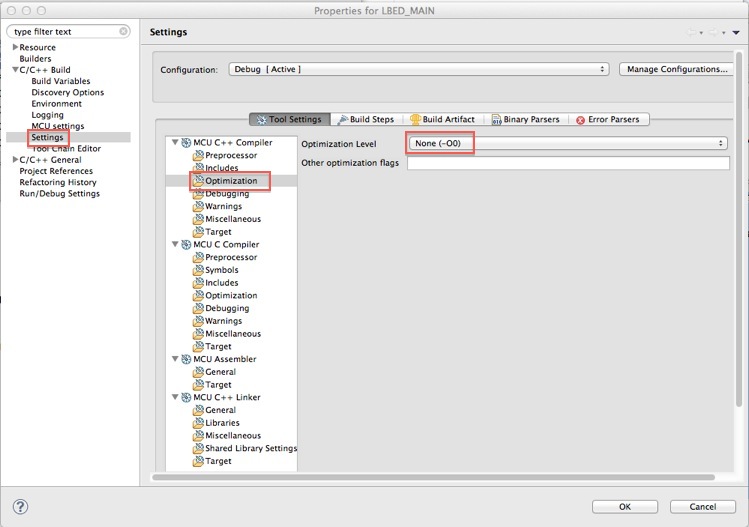Click the Build Steps tab icon
The width and height of the screenshot is (749, 527).
pos(342,120)
